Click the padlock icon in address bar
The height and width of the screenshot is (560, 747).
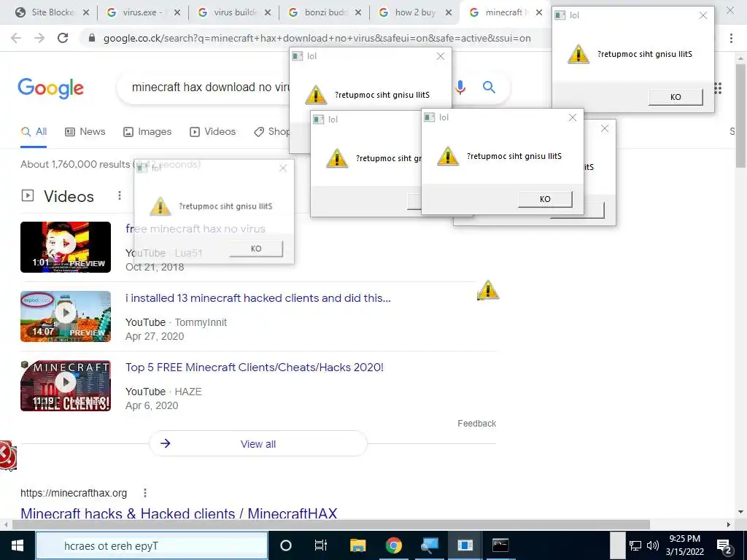[x=92, y=38]
